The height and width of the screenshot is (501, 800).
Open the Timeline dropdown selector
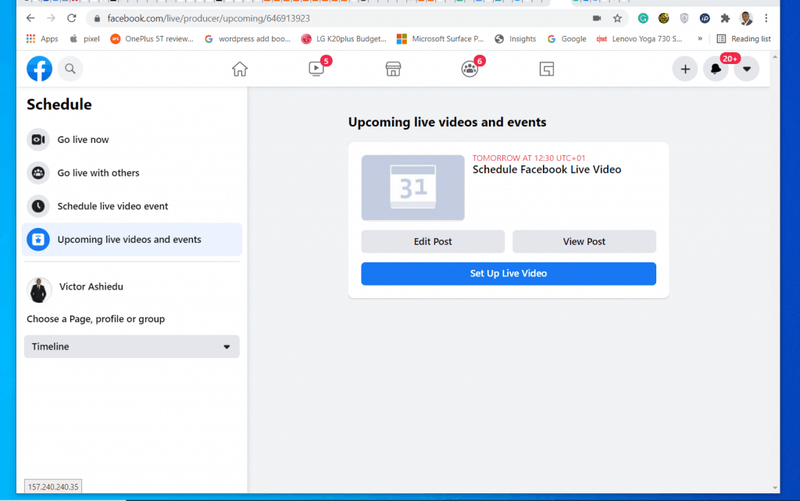132,346
